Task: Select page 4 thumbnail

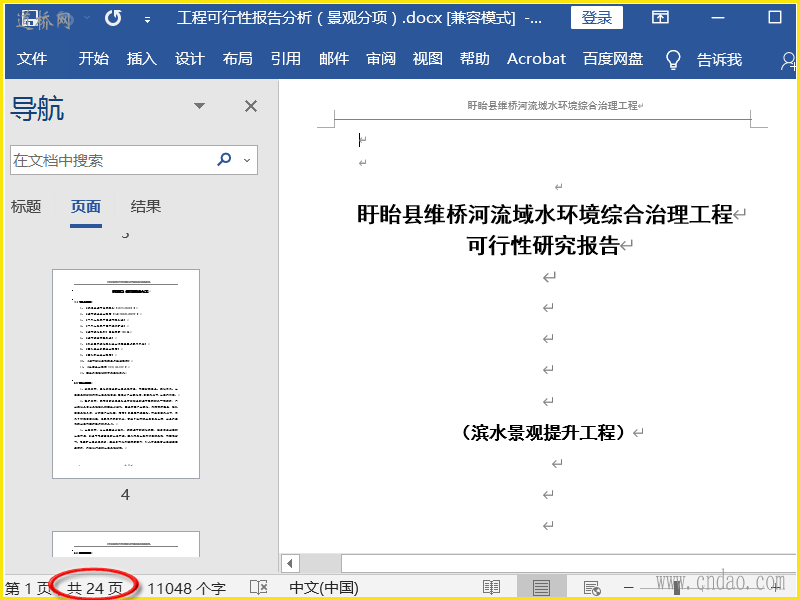Action: pyautogui.click(x=126, y=374)
